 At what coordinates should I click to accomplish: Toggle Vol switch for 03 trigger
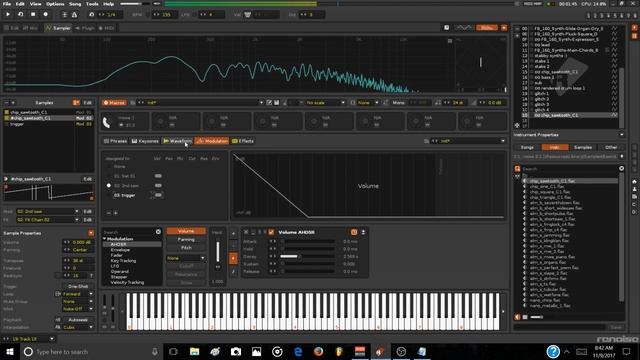158,195
